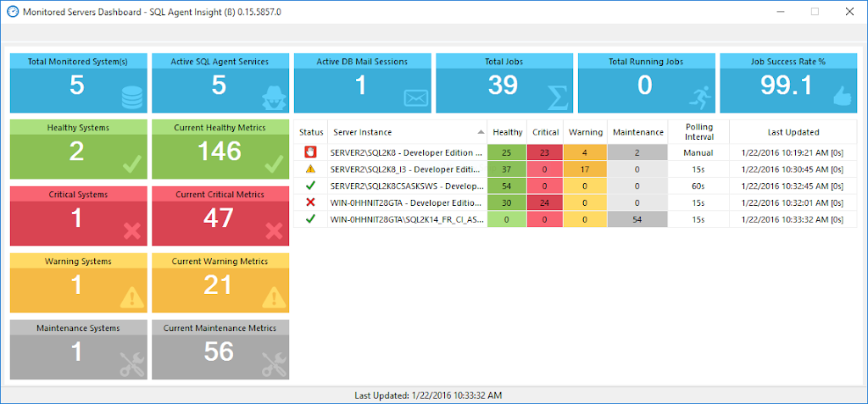Click the Status column header
868x404 pixels.
(310, 132)
